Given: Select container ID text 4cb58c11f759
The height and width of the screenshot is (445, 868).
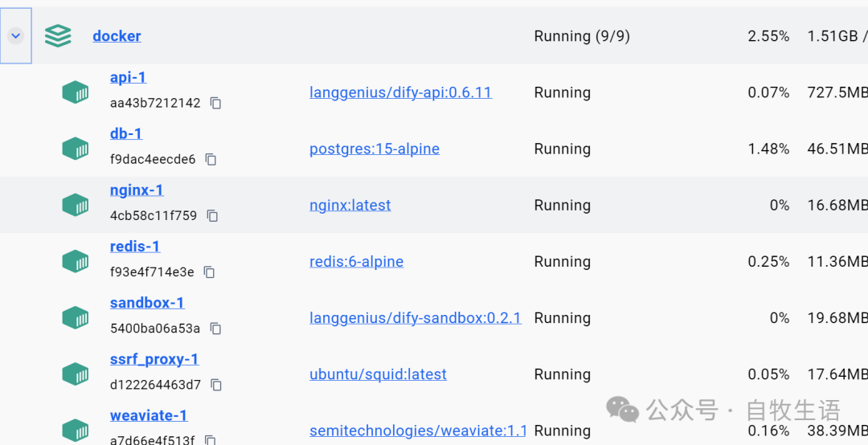Looking at the screenshot, I should [154, 216].
